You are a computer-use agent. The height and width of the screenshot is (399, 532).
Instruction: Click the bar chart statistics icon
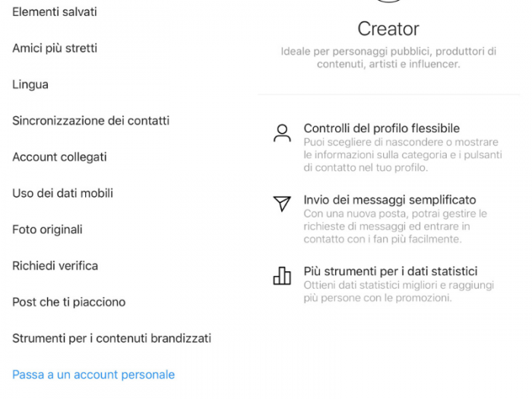pyautogui.click(x=282, y=275)
